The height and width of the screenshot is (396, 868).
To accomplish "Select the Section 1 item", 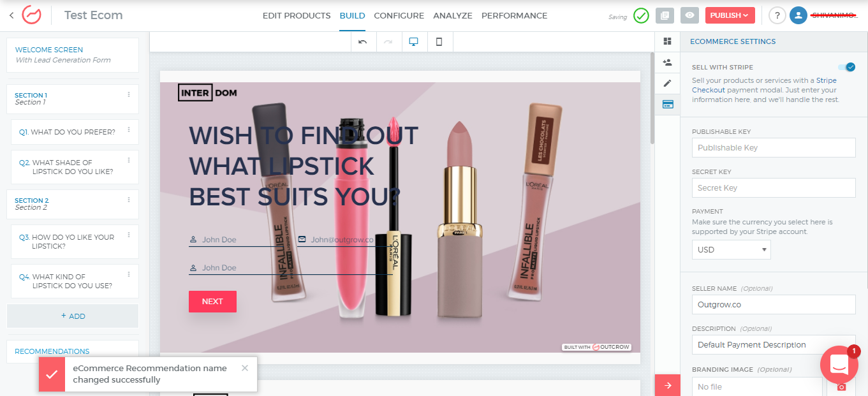I will click(x=72, y=99).
